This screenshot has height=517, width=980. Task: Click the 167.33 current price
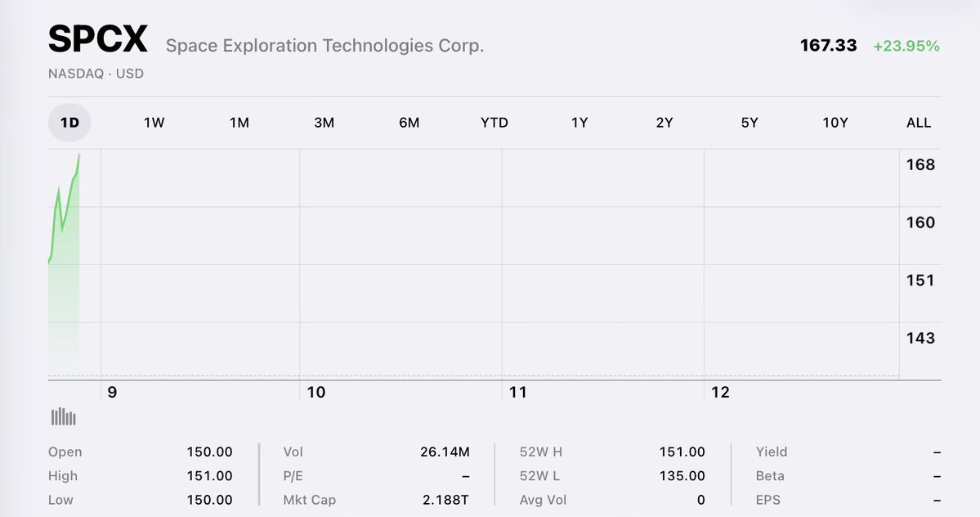coord(828,46)
